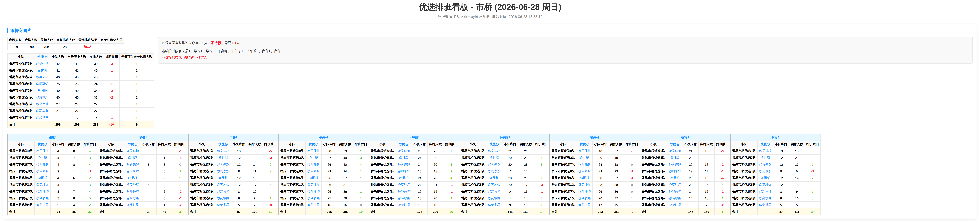This screenshot has width=980, height=223.
Task: Click the 304 value under 盖帽人数
Action: pos(47,47)
